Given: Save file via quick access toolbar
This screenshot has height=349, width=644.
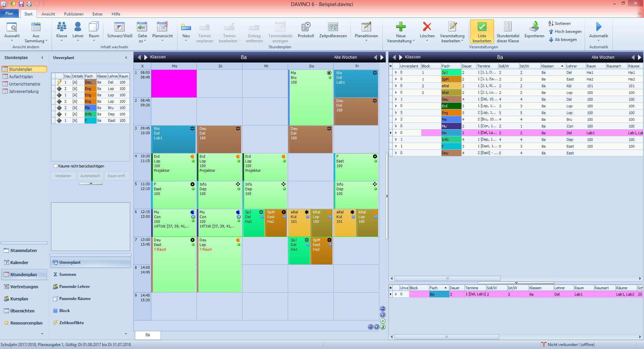Looking at the screenshot, I should click(x=21, y=4).
